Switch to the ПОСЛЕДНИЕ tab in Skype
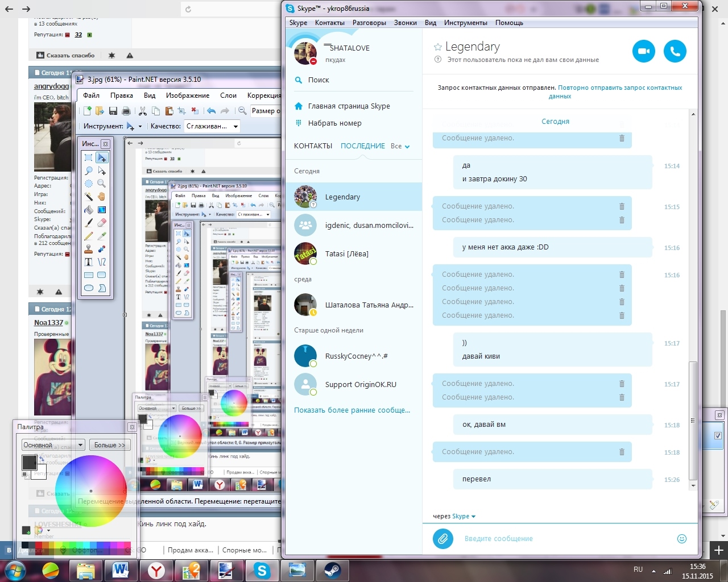This screenshot has height=582, width=728. pos(363,146)
